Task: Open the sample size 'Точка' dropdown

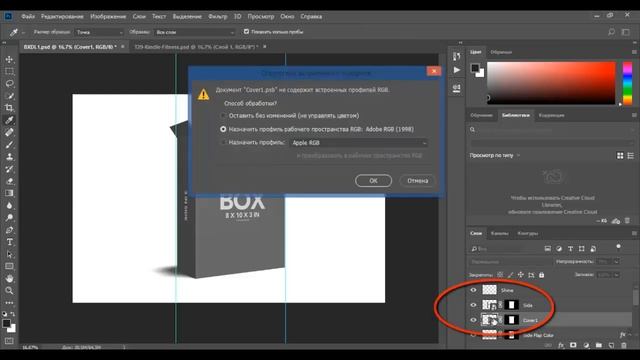Action: [x=99, y=32]
